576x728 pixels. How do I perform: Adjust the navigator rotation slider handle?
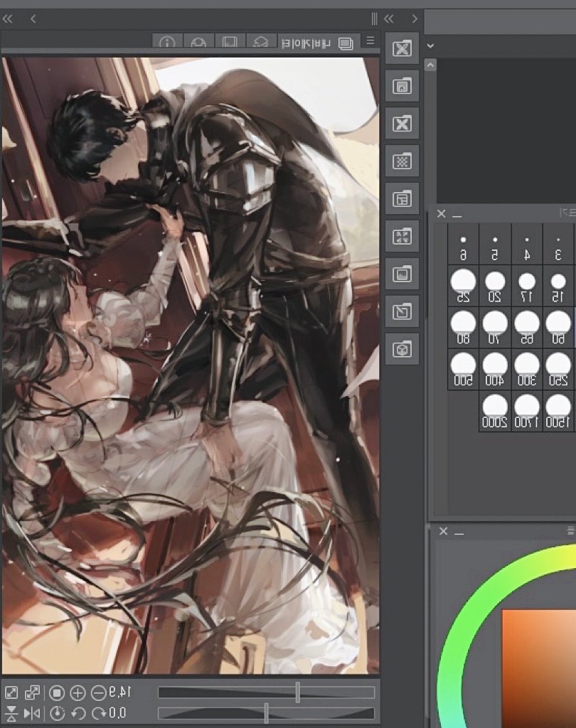[x=266, y=712]
